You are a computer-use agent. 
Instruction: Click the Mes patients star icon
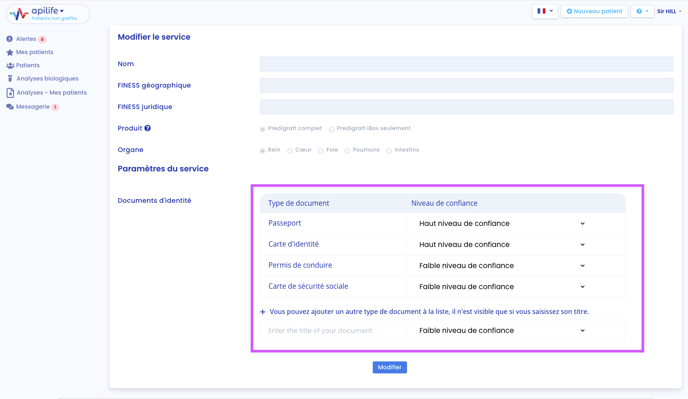(x=10, y=52)
